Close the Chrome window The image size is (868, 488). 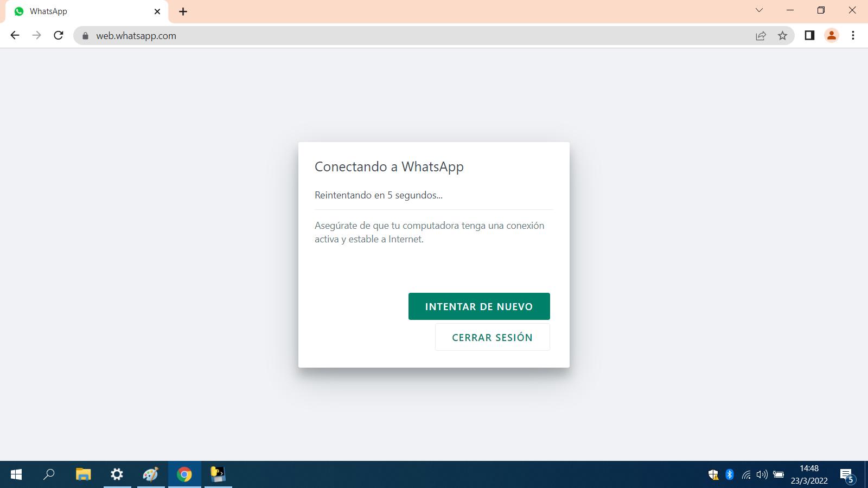tap(852, 10)
